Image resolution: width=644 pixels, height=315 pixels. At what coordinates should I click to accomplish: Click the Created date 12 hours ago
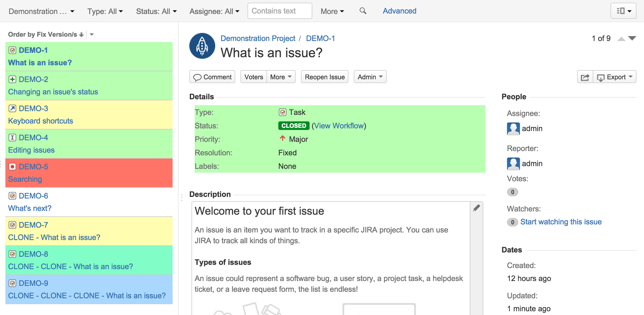(x=529, y=279)
